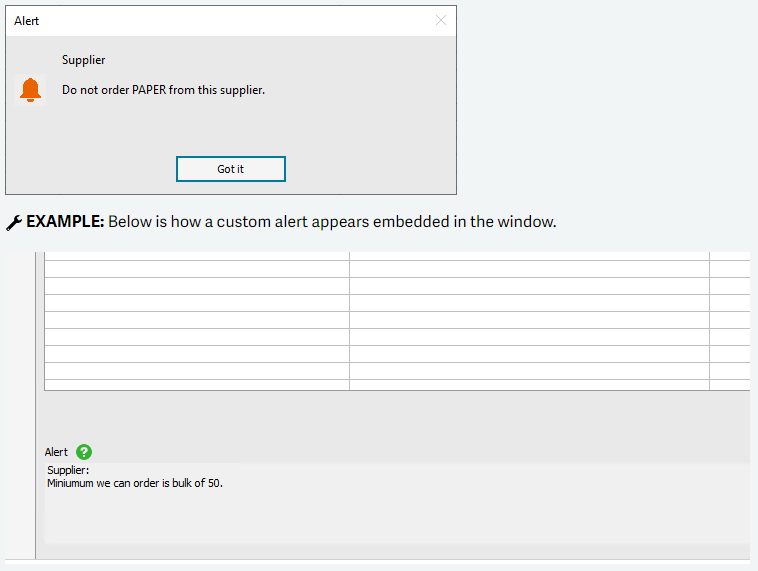Click the "Got it" button

click(x=230, y=169)
